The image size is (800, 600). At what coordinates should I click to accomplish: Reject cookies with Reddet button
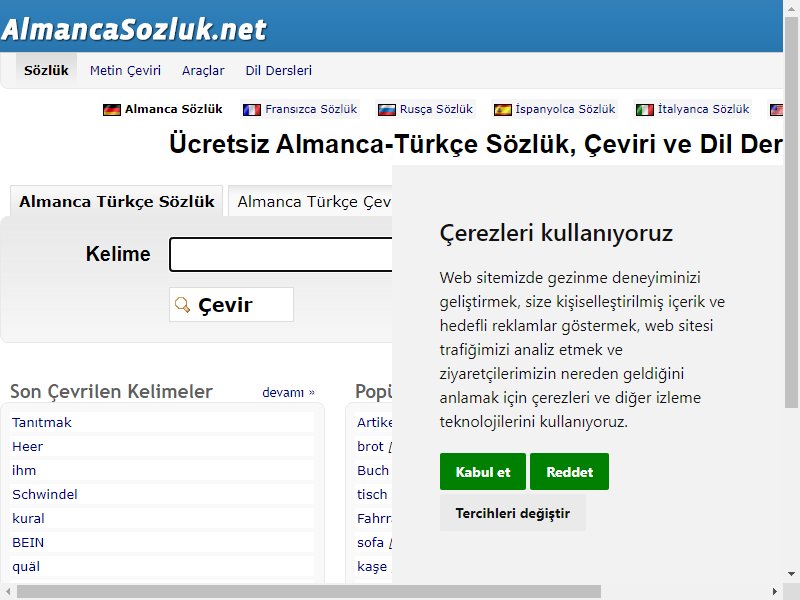569,471
